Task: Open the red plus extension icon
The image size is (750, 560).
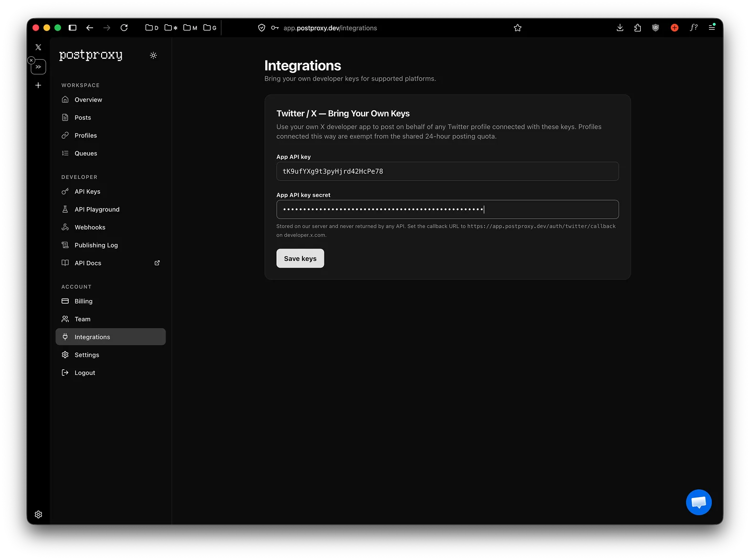Action: tap(675, 28)
